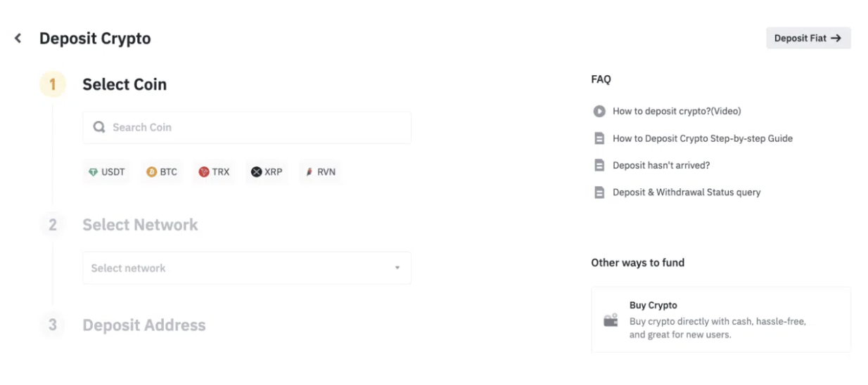
Task: Choose the TRX coin icon
Action: click(x=204, y=172)
